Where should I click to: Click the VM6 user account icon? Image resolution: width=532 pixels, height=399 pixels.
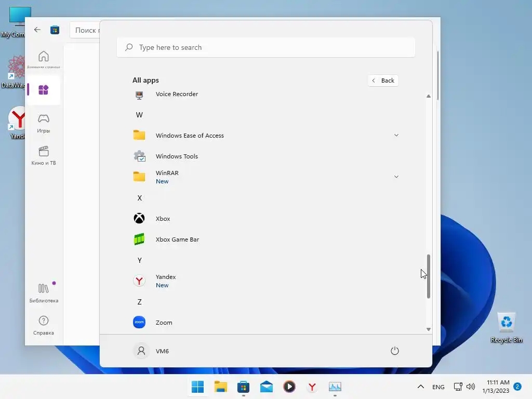[x=141, y=351]
